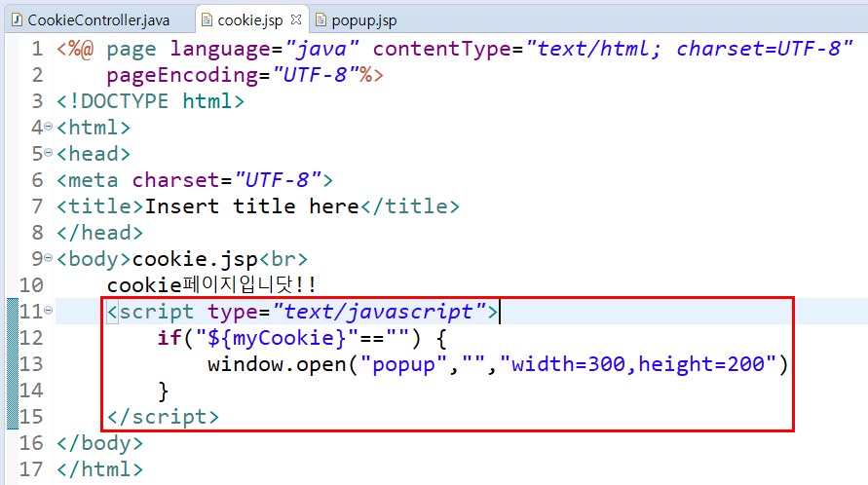This screenshot has height=485, width=868.
Task: Click the '"popup"' string argument
Action: (x=403, y=364)
